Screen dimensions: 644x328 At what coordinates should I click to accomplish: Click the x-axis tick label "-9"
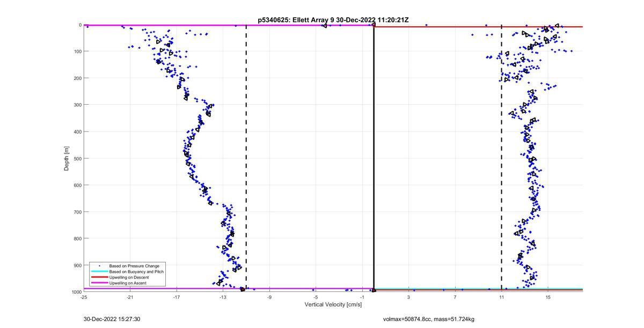click(x=269, y=297)
